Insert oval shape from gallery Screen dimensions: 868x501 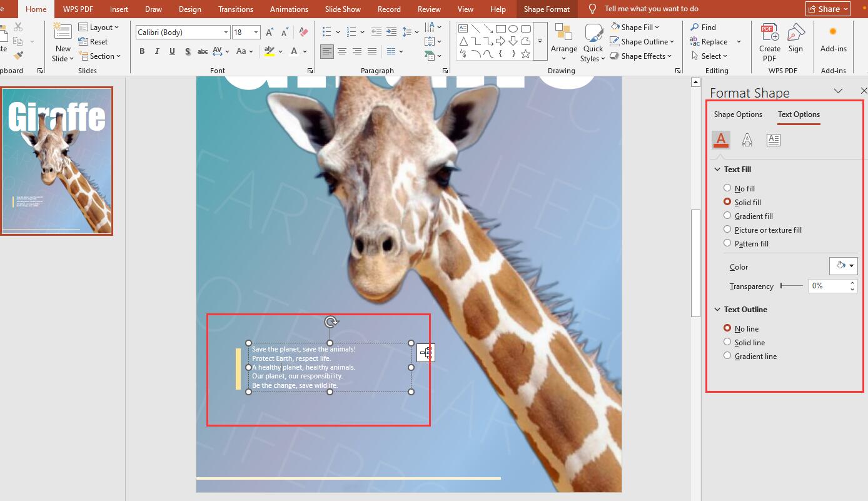click(513, 29)
